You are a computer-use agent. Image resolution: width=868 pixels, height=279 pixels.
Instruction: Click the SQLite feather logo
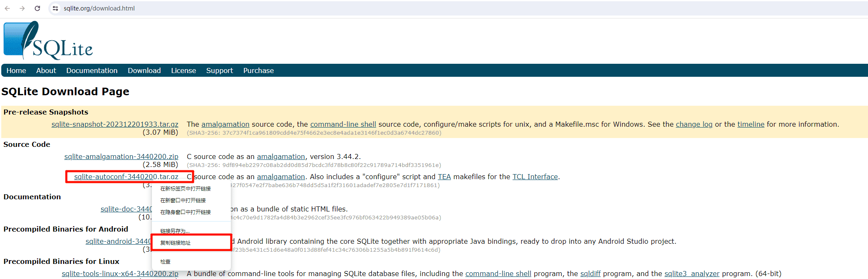point(48,40)
